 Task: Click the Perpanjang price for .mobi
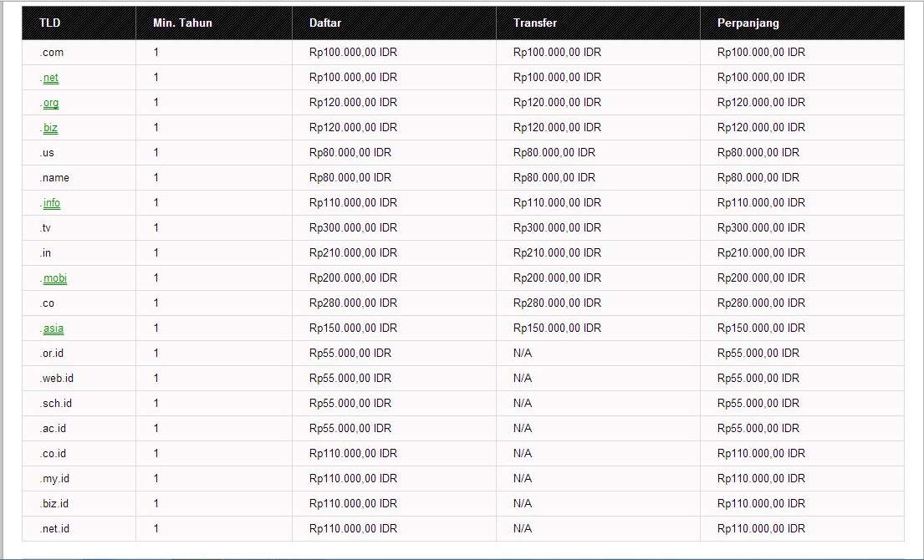coord(761,278)
